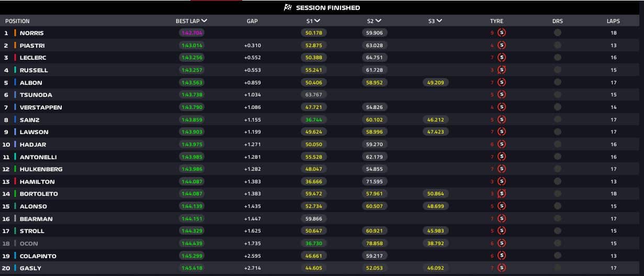Click the soft tyre icon in Gasly row
644x276 pixels.
click(x=502, y=268)
